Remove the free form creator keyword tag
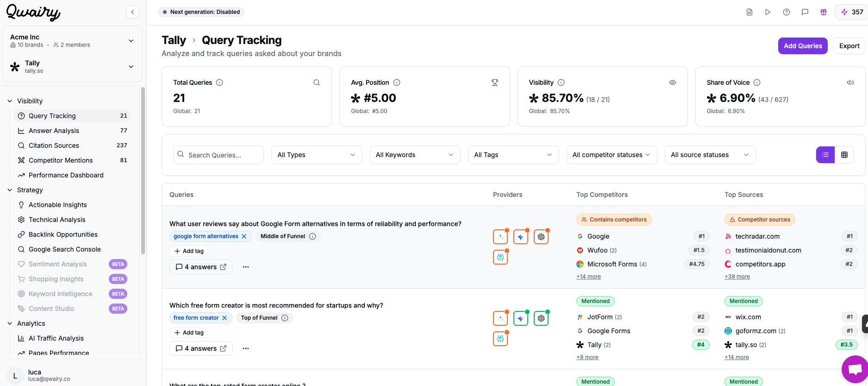This screenshot has width=868, height=386. click(x=225, y=318)
